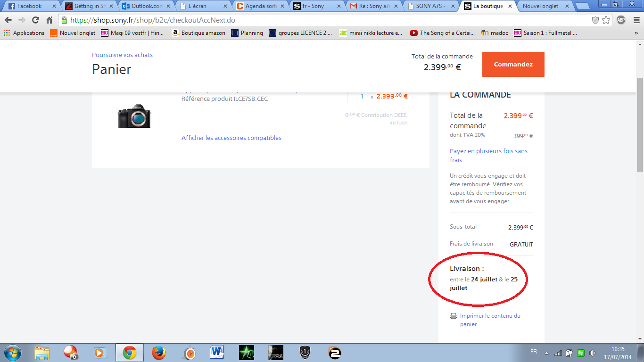Viewport: 644px width, 362px height.
Task: Open the media player taskbar icon
Action: [100, 353]
